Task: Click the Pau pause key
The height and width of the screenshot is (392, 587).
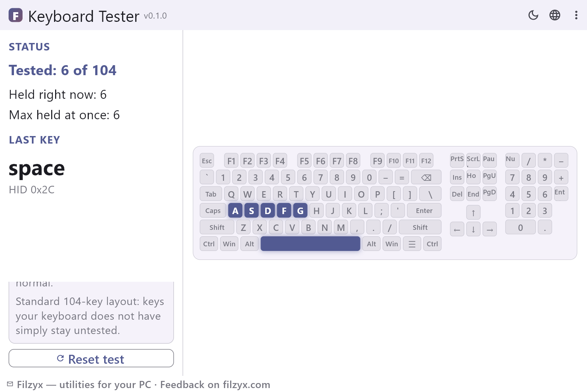Action: coord(490,161)
